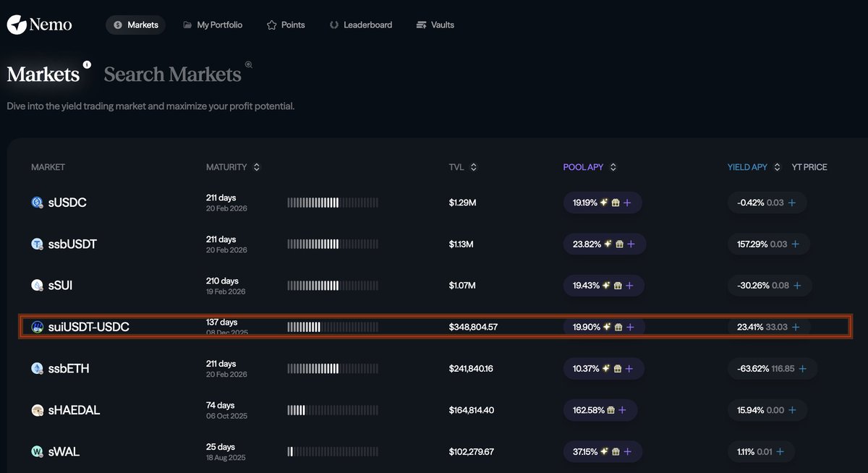This screenshot has height=473, width=868.
Task: Click plus in sUSDC Yield APY
Action: click(x=792, y=203)
